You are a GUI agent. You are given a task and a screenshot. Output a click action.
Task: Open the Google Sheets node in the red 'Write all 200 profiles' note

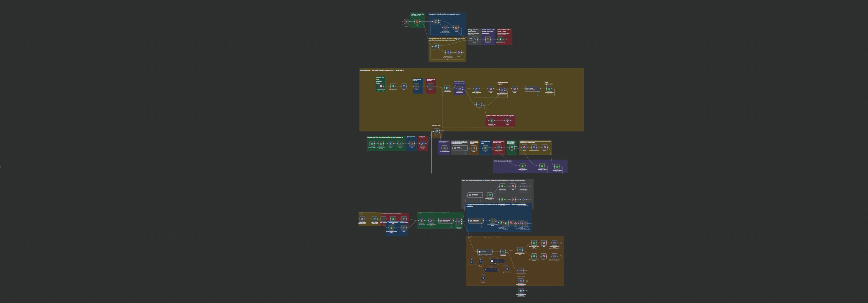501,39
